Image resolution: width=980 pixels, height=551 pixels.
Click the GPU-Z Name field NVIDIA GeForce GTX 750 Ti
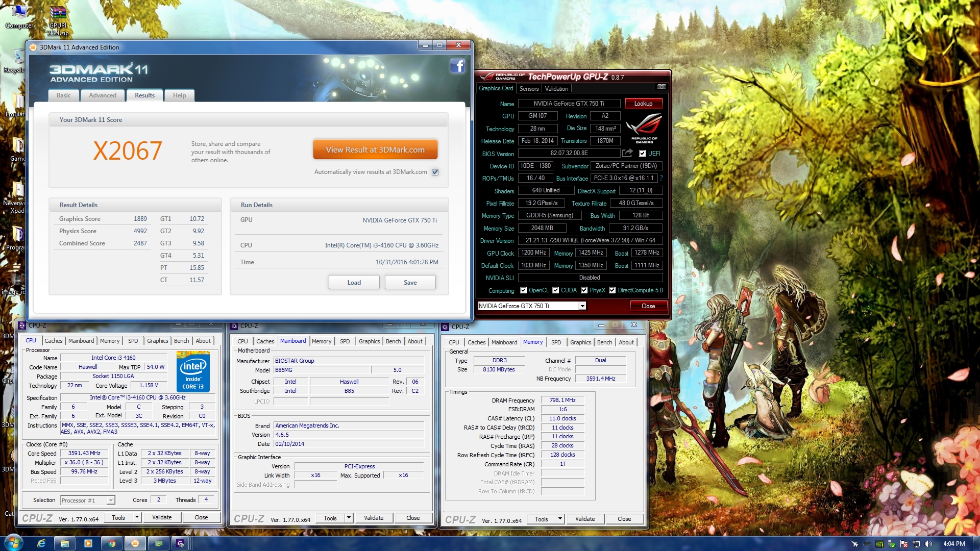[569, 104]
